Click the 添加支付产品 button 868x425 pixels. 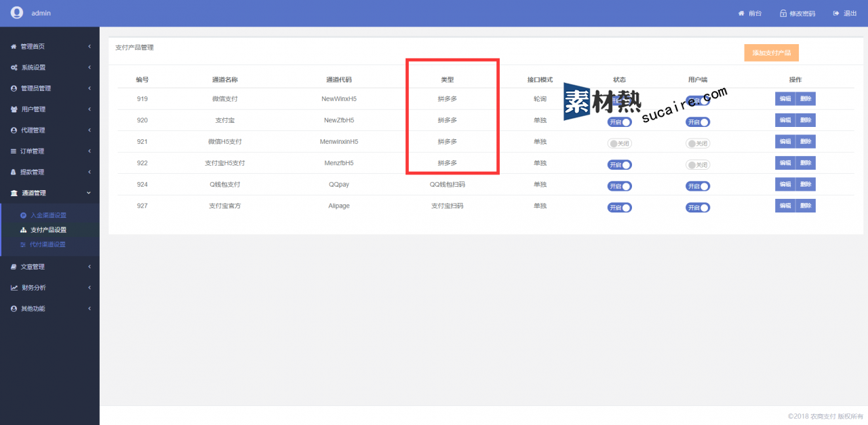771,53
